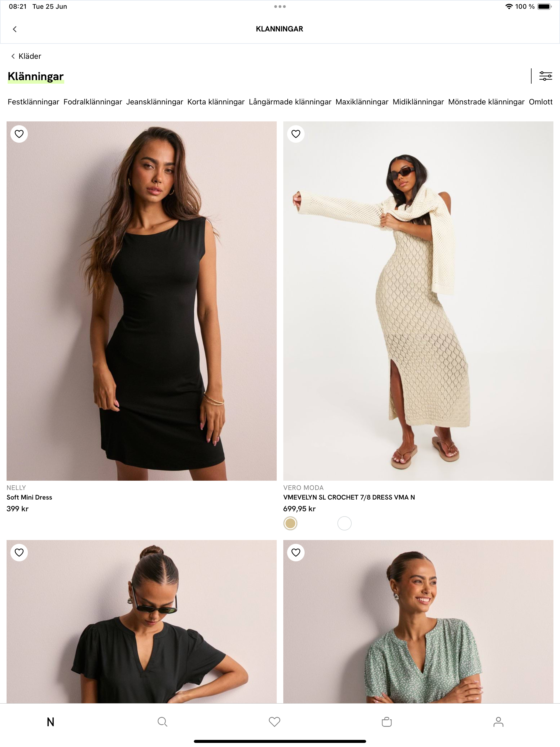Favorite the black V-neck dress
This screenshot has height=747, width=560.
[19, 553]
